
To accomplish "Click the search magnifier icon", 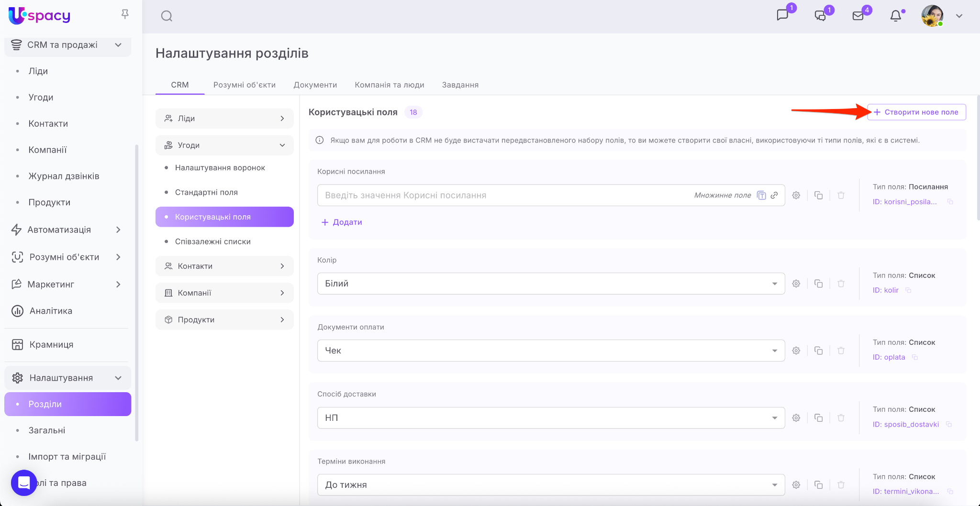I will click(x=167, y=16).
